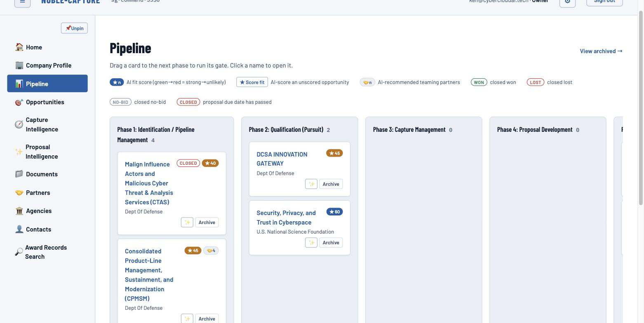Click the Award Records magnifier icon
Screen dimensions: 644x323
pyautogui.click(x=19, y=252)
